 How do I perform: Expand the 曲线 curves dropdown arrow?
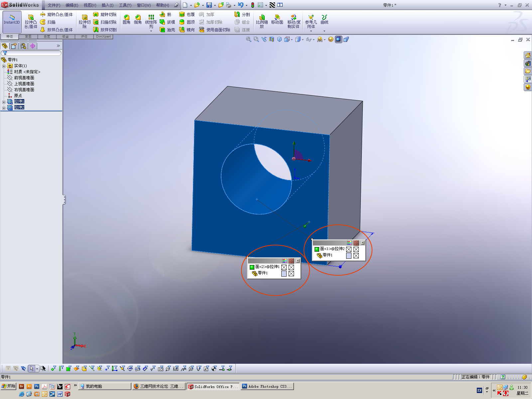tap(324, 31)
